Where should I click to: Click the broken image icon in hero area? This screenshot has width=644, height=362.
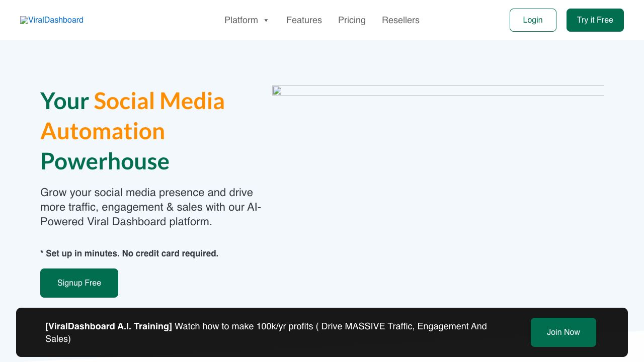277,91
